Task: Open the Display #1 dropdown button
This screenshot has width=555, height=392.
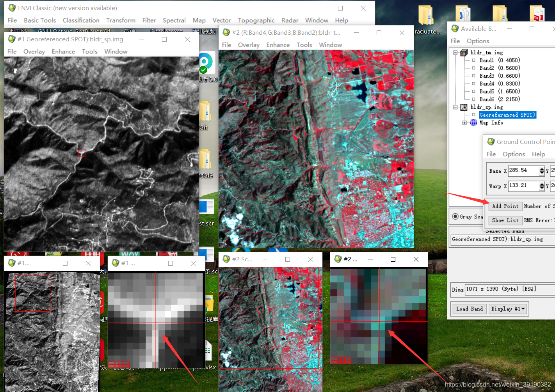Action: (x=508, y=309)
